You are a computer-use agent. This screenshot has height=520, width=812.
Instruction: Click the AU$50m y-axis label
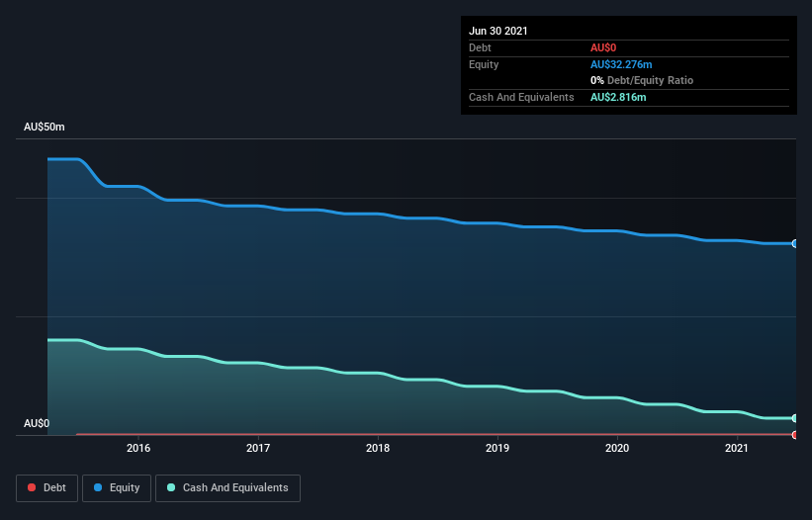pos(45,127)
